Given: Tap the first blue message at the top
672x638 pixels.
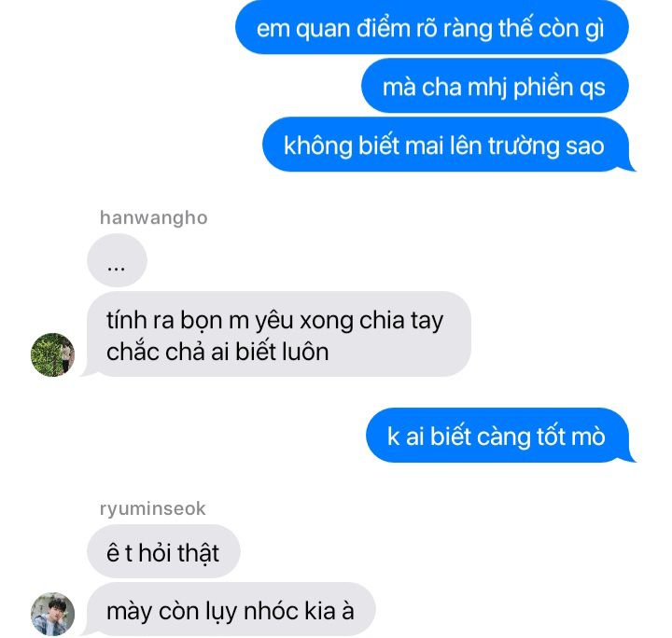Looking at the screenshot, I should click(431, 27).
